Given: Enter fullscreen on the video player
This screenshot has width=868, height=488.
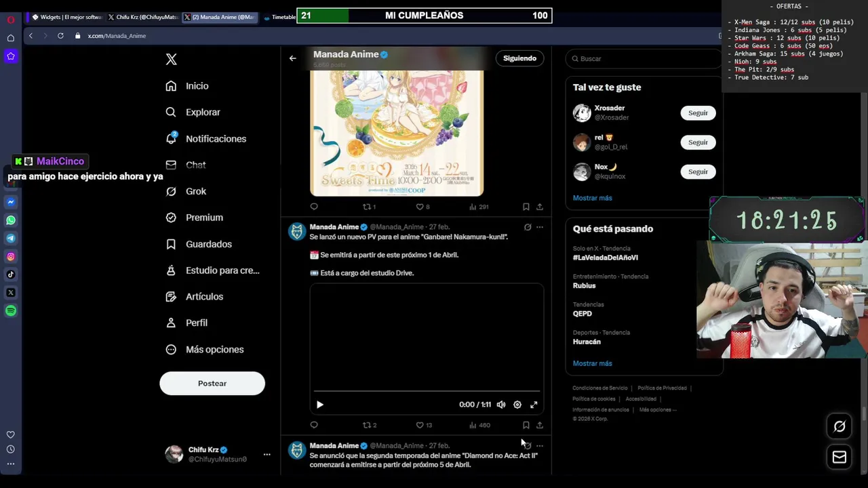Looking at the screenshot, I should pos(534,405).
